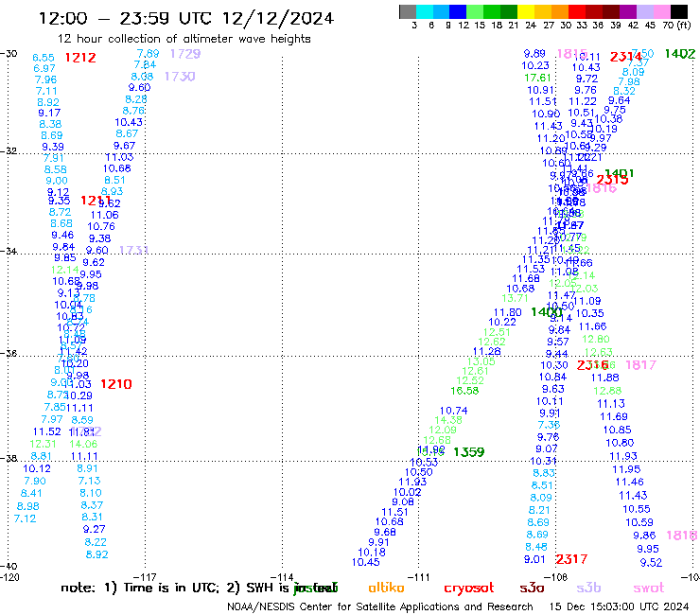Viewport: 700px width, 615px height.
Task: Click the green time marker 1359
Action: tap(469, 452)
